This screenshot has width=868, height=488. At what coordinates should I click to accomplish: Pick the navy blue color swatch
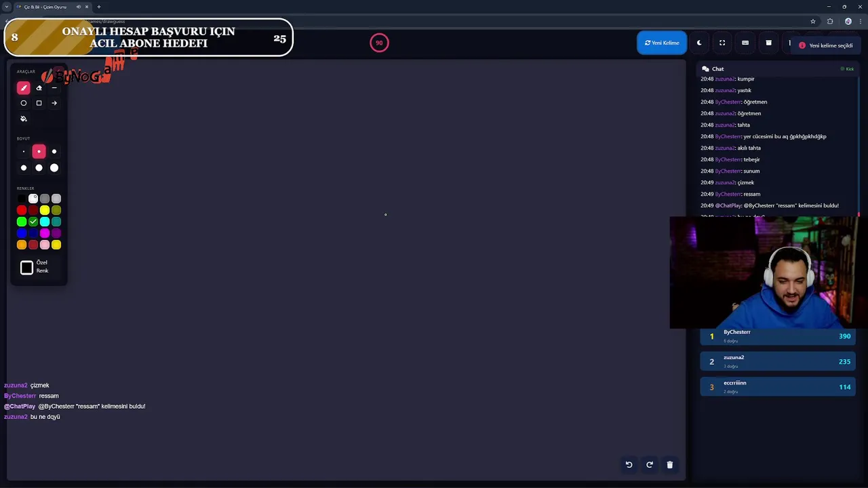tap(33, 233)
